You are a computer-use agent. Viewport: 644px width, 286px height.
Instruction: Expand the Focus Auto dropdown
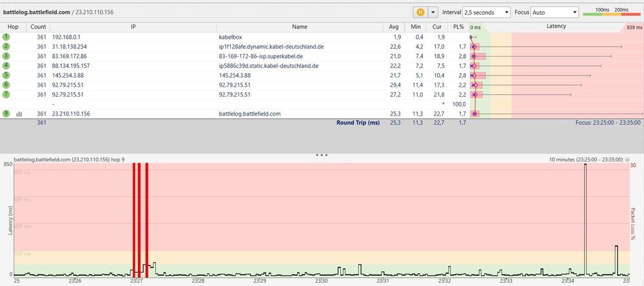point(554,12)
